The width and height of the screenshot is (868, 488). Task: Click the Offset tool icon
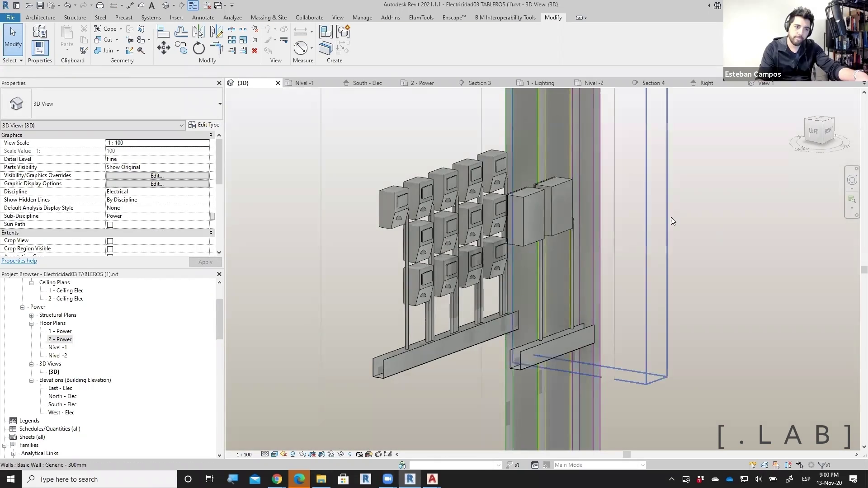181,32
